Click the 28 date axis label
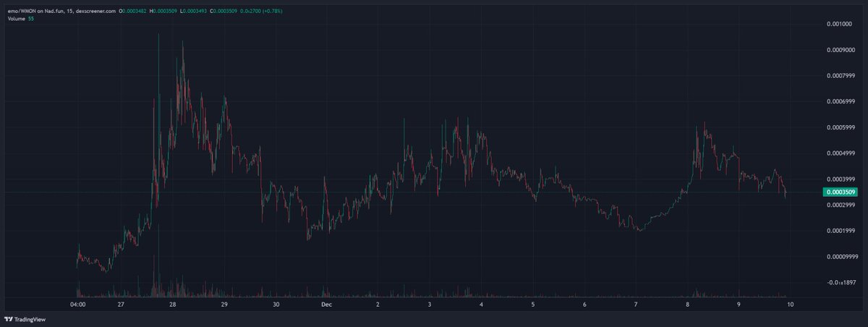Viewport: 868px width, 327px height. (173, 305)
